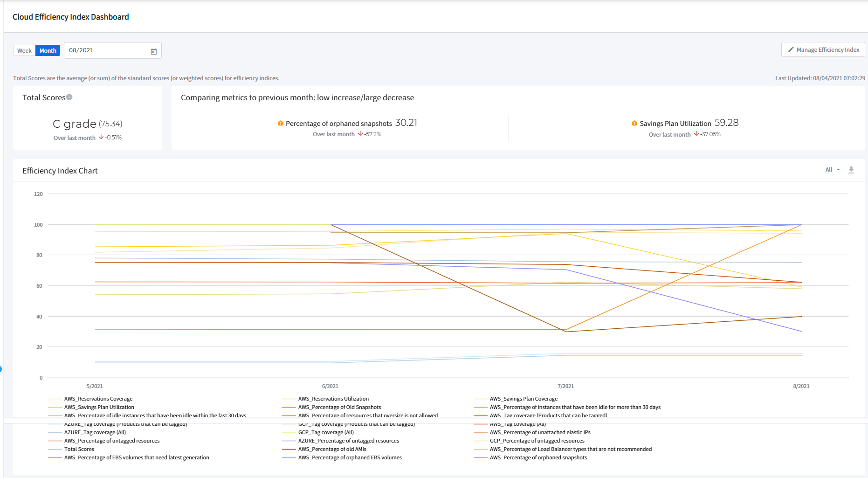Hide the AZURE_Percentage of untagged resources series

[x=348, y=441]
